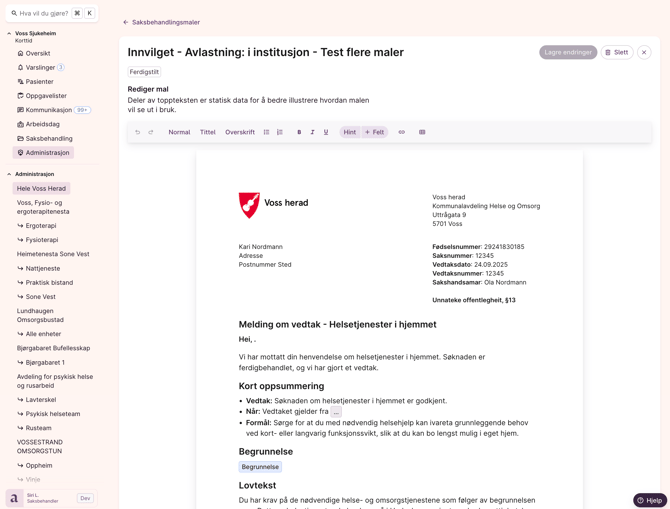Click the table icon in the toolbar
This screenshot has height=509, width=670.
422,132
